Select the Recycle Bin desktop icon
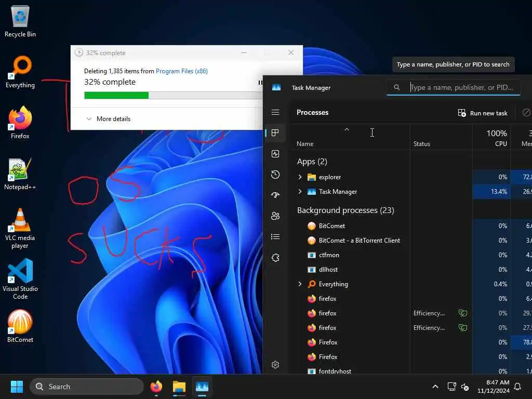Image resolution: width=532 pixels, height=399 pixels. [20, 21]
